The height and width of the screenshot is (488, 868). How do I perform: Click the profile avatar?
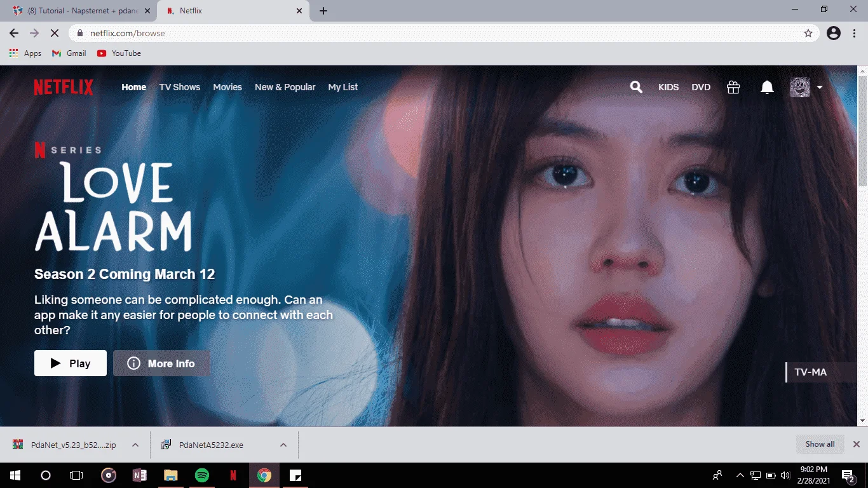(x=800, y=87)
